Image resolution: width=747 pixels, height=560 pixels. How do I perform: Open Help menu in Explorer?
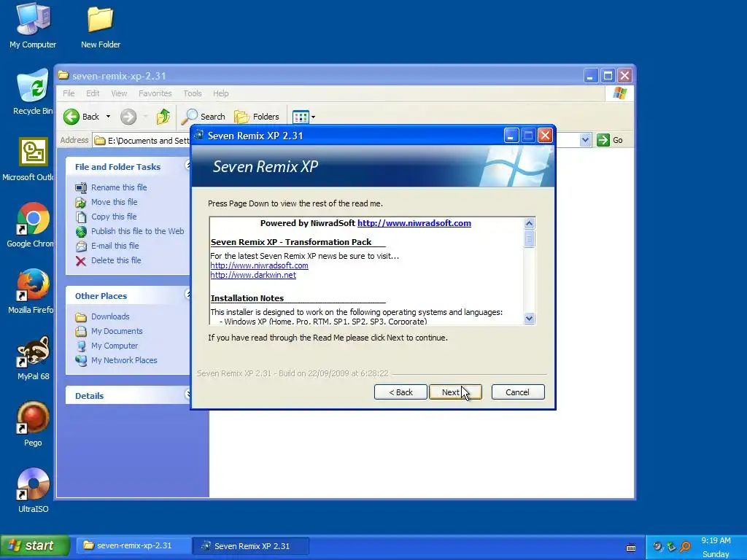coord(220,93)
